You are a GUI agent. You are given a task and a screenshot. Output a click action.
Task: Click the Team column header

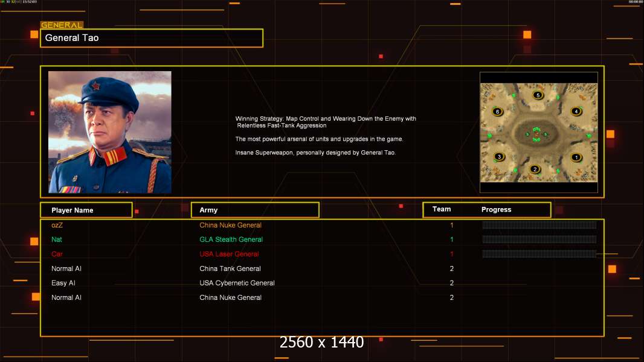[x=442, y=209]
